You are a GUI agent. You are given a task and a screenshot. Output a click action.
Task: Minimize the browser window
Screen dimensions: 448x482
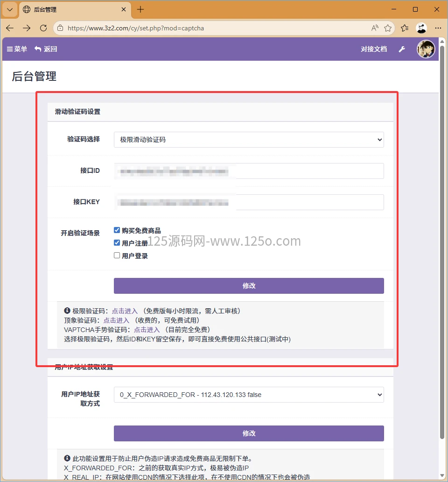394,9
